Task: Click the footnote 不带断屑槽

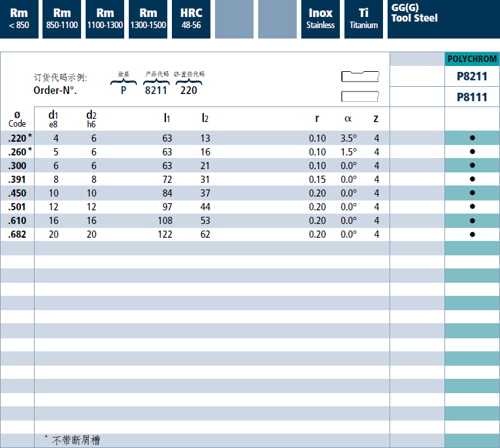Action: point(76,440)
